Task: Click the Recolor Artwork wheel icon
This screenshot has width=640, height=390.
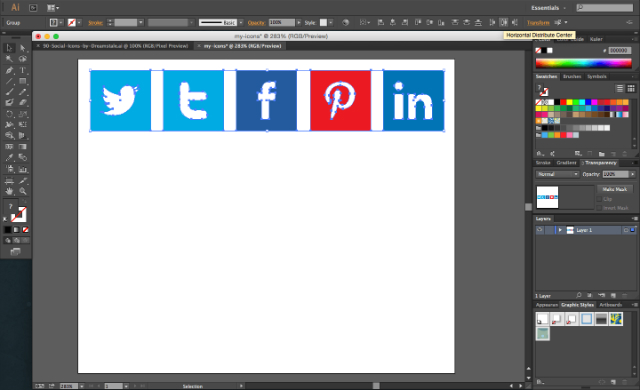Action: 345,22
